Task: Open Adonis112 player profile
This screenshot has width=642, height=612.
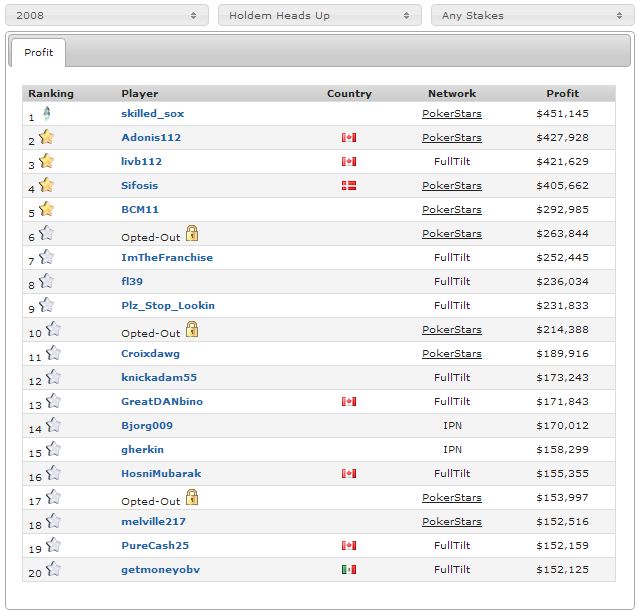Action: pos(151,138)
